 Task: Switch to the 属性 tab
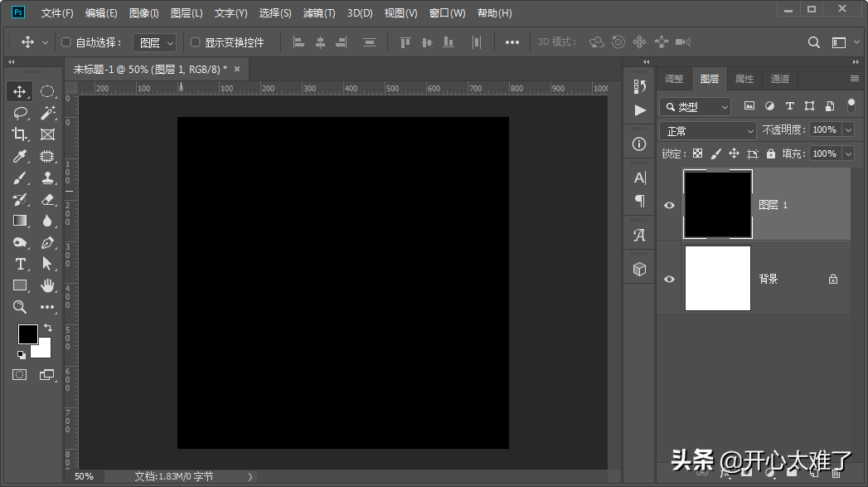point(744,79)
